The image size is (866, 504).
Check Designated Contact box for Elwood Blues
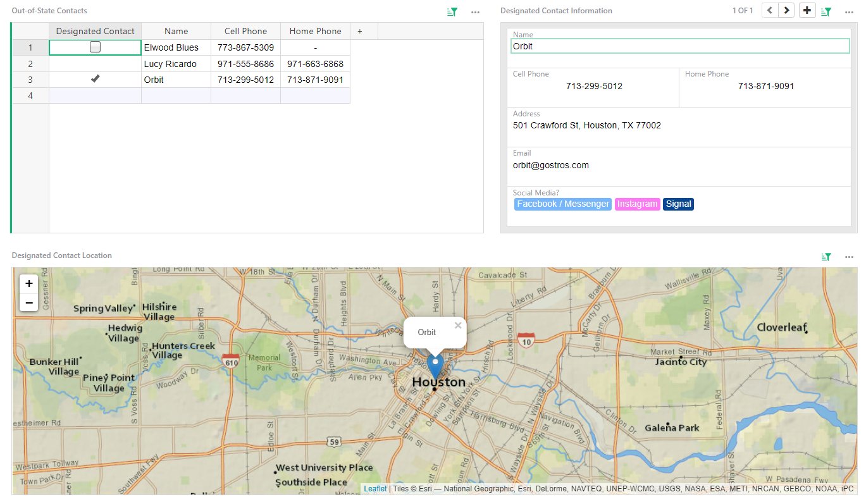tap(95, 47)
